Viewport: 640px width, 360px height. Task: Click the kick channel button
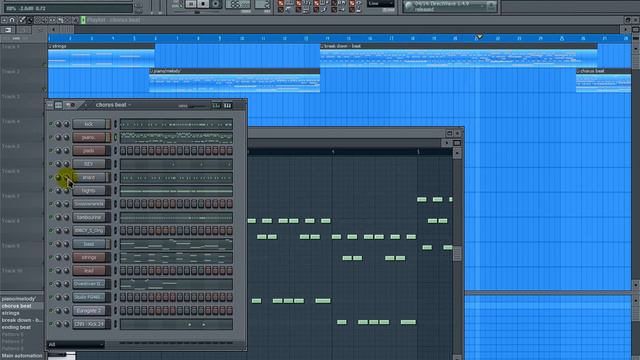[x=89, y=124]
